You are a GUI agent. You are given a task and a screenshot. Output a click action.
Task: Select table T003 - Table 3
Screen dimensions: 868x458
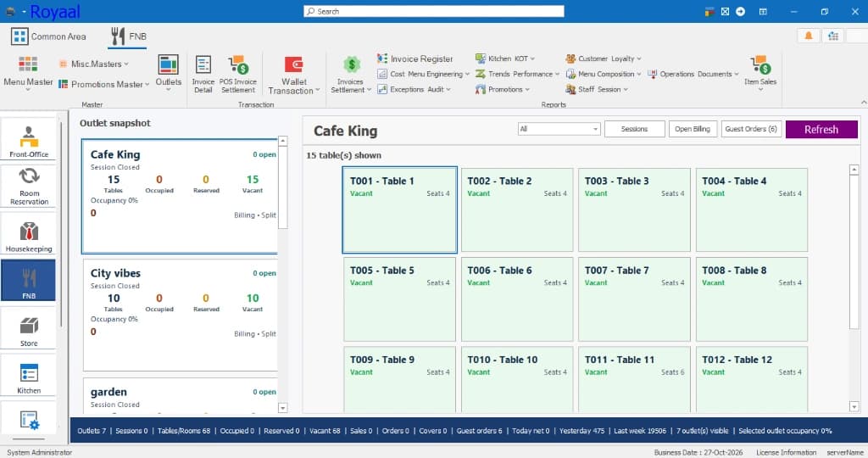(x=634, y=209)
